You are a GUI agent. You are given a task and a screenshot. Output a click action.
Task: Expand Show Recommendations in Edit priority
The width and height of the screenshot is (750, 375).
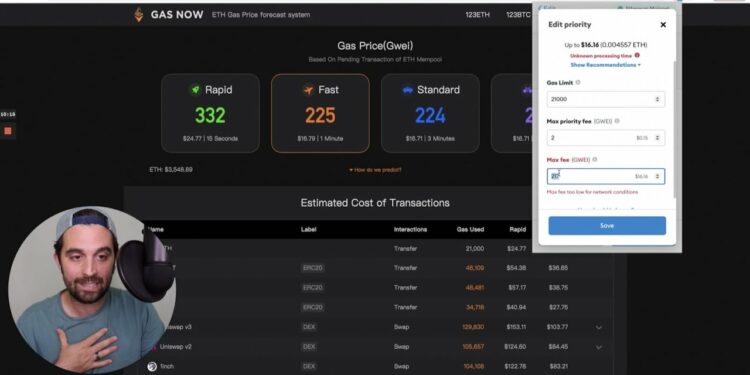click(x=606, y=65)
